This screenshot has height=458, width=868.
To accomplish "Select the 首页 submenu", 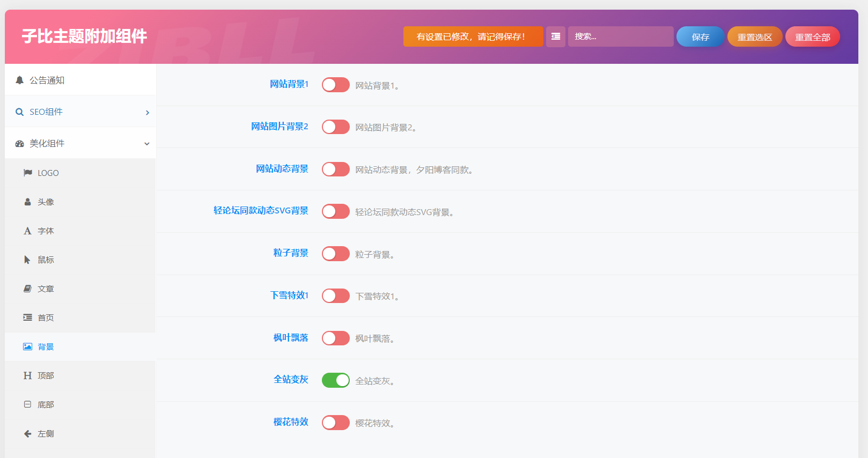I will (x=80, y=317).
